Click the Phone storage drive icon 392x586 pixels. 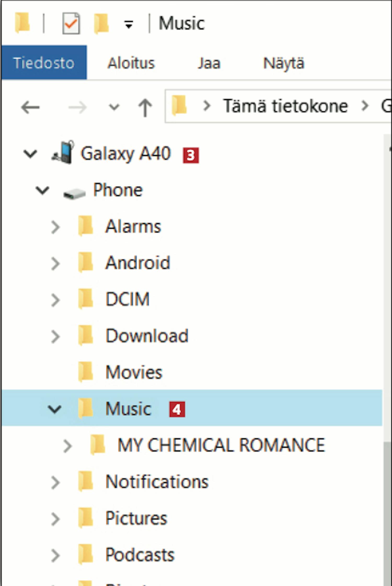[74, 194]
